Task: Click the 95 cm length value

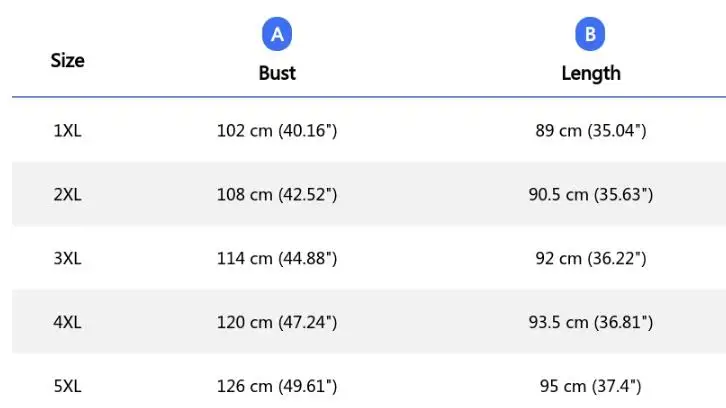Action: (591, 386)
